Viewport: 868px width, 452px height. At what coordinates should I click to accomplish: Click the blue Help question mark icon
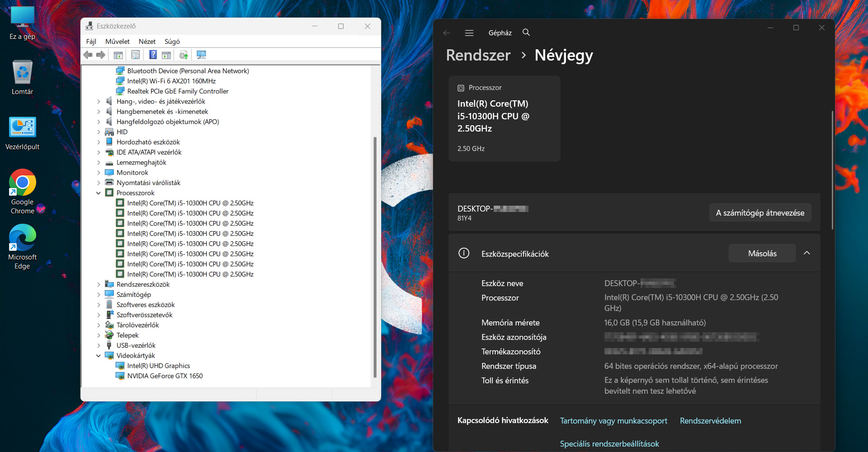tap(153, 55)
